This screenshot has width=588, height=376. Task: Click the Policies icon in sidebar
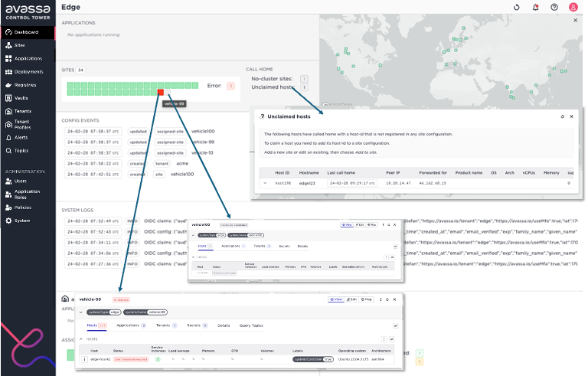[x=8, y=208]
